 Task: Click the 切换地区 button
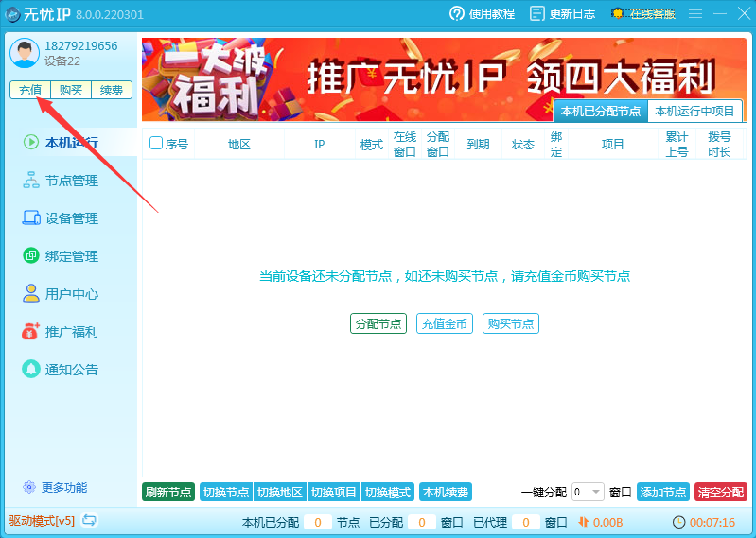[280, 492]
